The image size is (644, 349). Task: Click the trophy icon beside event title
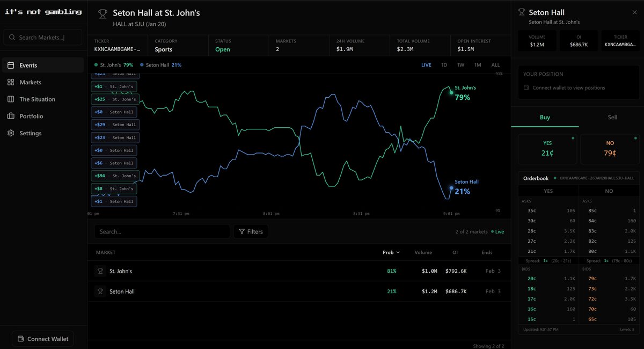pos(103,13)
